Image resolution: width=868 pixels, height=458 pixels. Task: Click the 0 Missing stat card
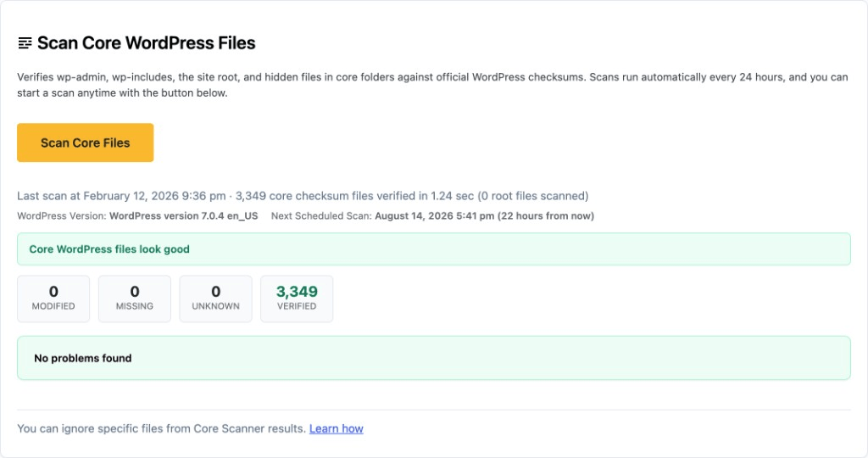135,299
